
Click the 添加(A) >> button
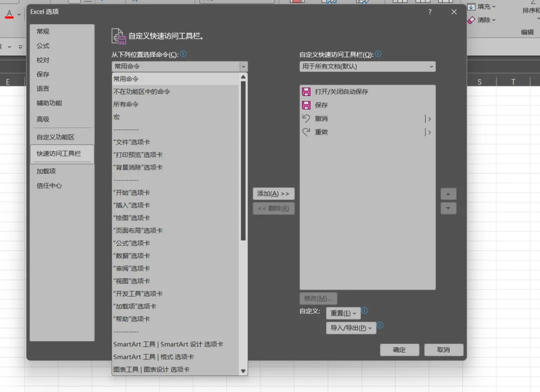[273, 193]
